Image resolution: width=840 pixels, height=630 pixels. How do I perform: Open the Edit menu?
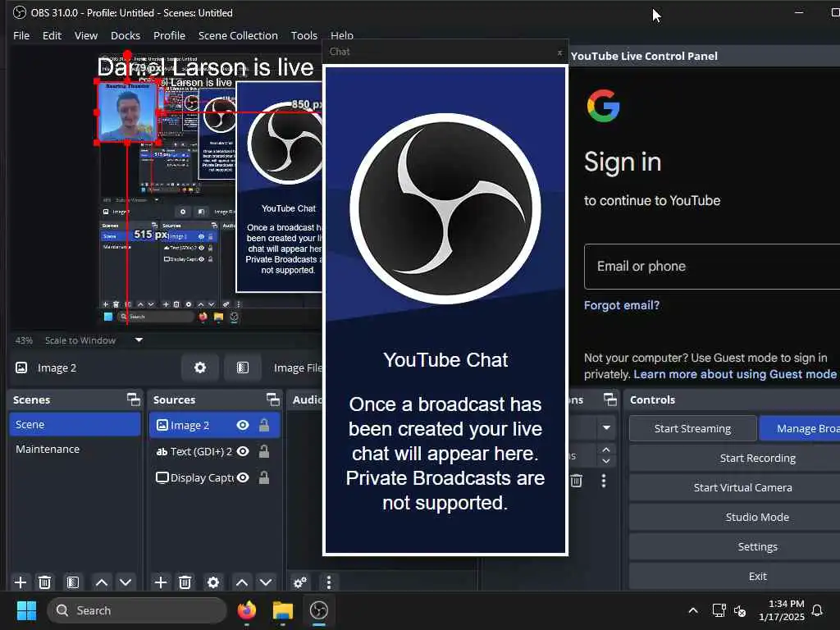(52, 35)
